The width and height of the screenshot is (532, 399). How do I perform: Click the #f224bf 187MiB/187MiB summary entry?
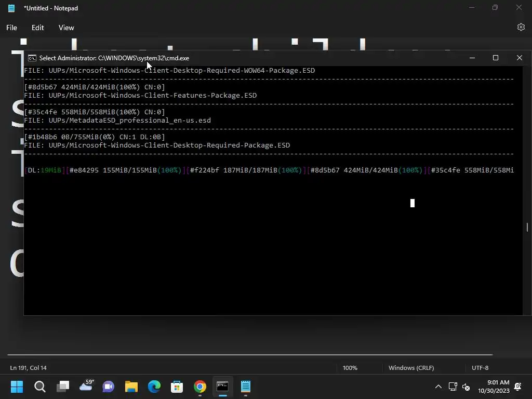246,170
